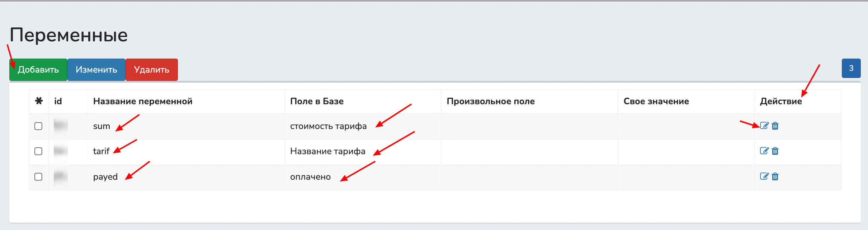The image size is (868, 230).
Task: Click the edit icon for sum row
Action: (764, 126)
